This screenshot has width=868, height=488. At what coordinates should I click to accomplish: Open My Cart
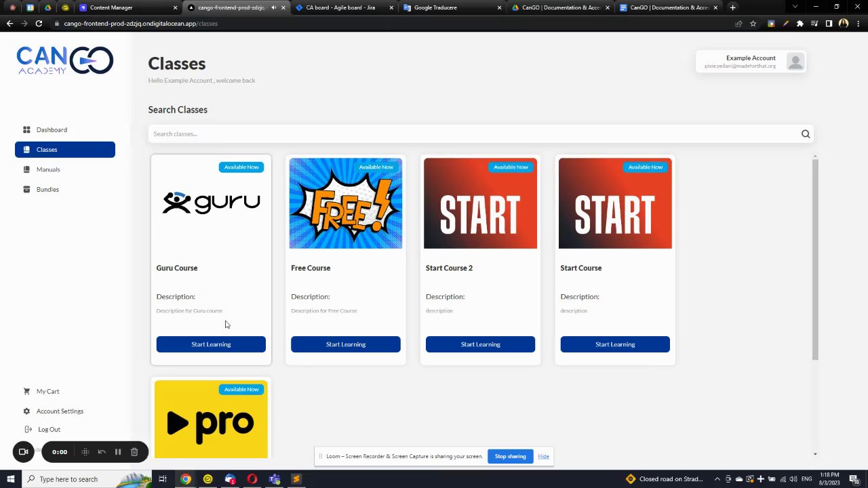(x=47, y=391)
